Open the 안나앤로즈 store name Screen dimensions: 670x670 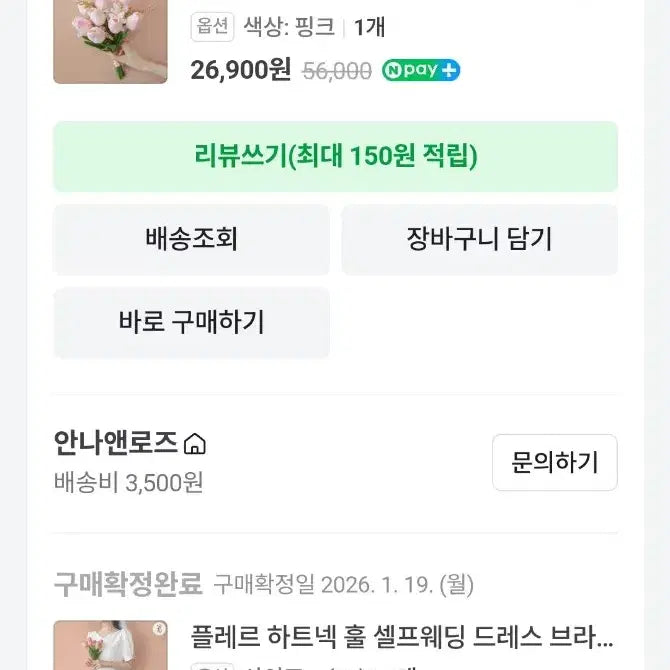pos(116,443)
